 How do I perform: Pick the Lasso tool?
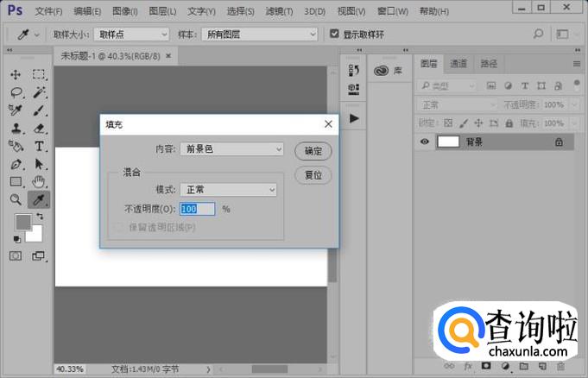[16, 93]
